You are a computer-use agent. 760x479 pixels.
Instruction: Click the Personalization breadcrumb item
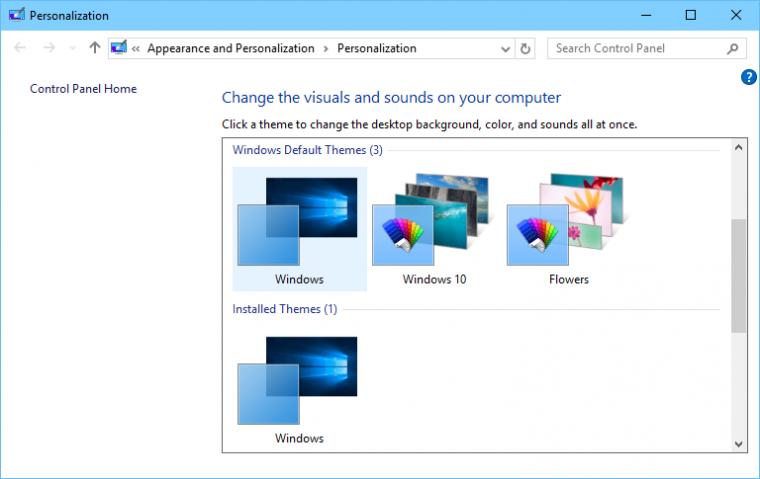377,48
